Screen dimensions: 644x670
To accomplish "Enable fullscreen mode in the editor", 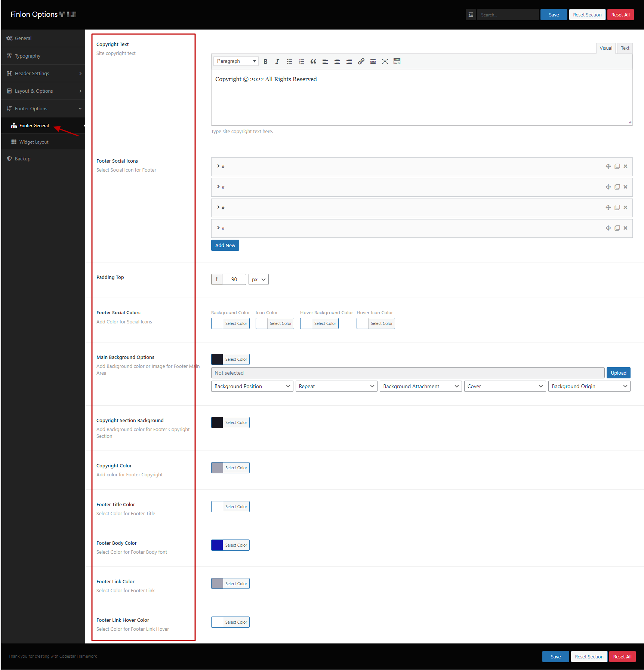I will coord(385,62).
